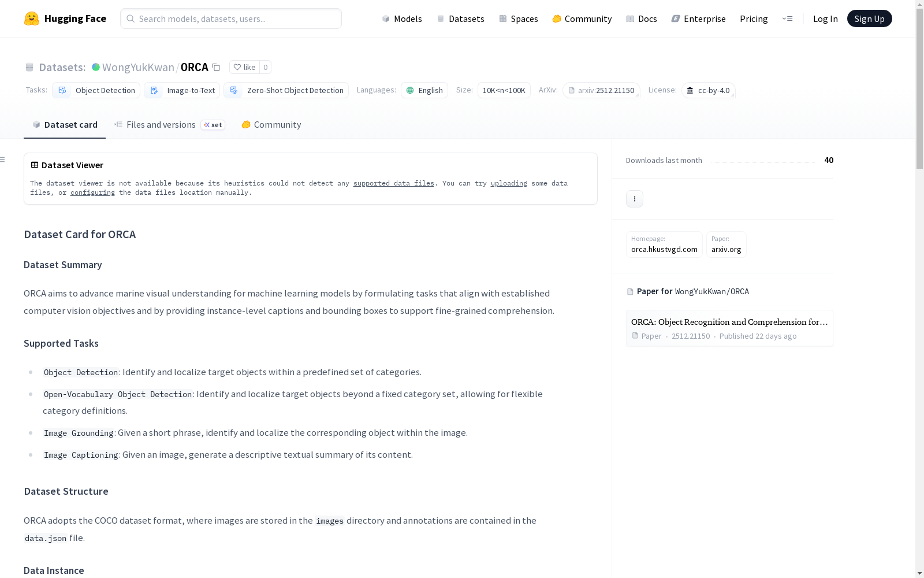Image resolution: width=924 pixels, height=578 pixels.
Task: Open Datasets in the top navigation
Action: (460, 18)
